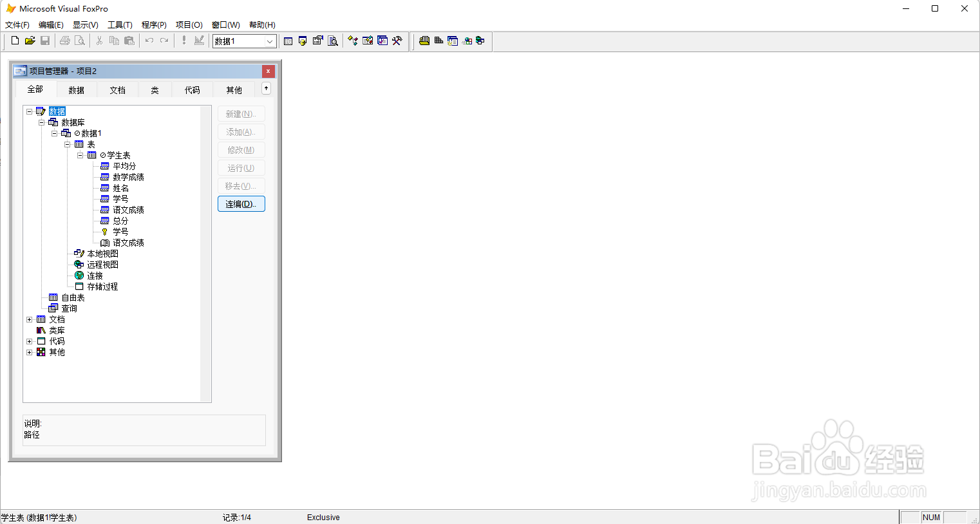Screen dimensions: 980x524
Task: Open the Properties window toolbar icon
Action: coord(317,41)
